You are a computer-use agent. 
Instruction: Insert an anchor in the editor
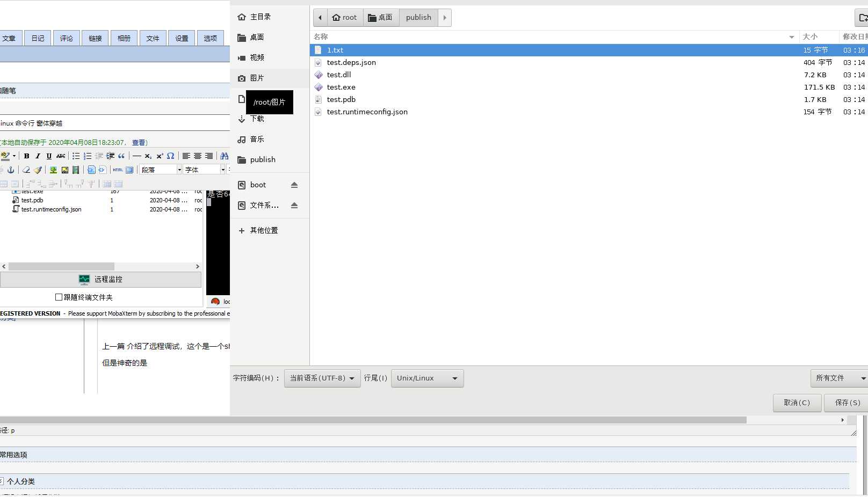pos(11,170)
